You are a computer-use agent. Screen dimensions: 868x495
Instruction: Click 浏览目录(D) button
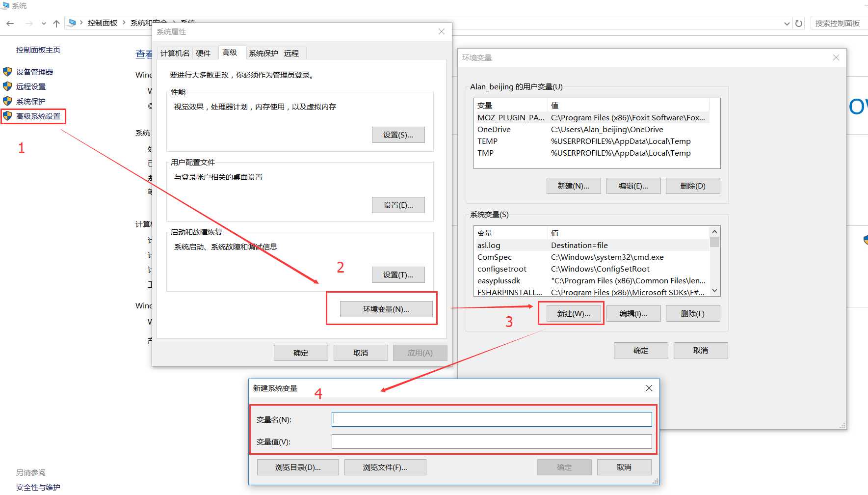click(298, 467)
